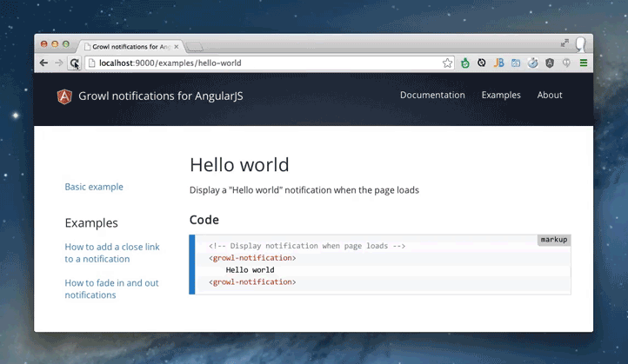This screenshot has height=364, width=628.
Task: Open How to fade in and out notifications
Action: pyautogui.click(x=111, y=288)
